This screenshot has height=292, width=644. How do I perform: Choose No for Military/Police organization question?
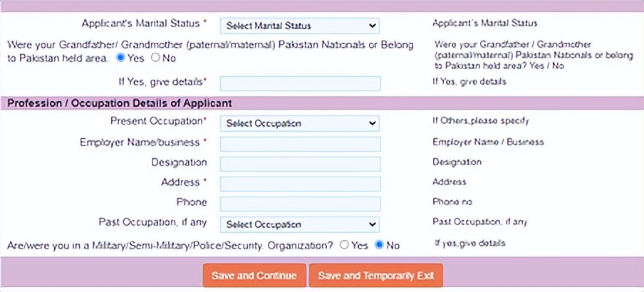[x=379, y=245]
